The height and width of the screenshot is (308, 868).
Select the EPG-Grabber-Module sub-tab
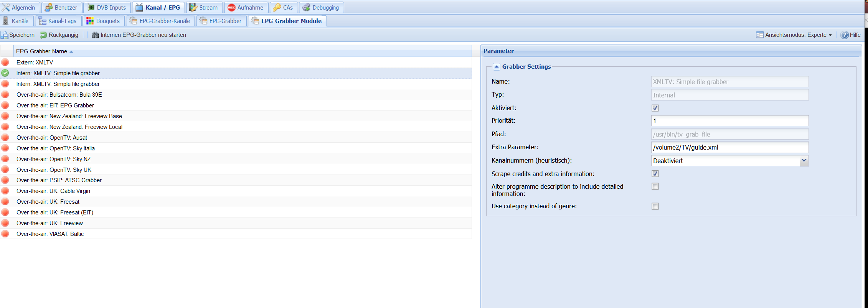[x=287, y=21]
